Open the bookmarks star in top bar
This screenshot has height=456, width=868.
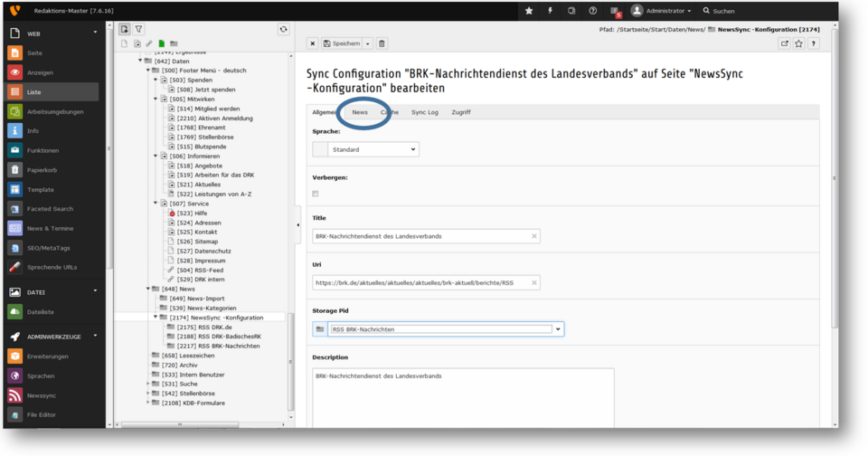click(x=529, y=11)
